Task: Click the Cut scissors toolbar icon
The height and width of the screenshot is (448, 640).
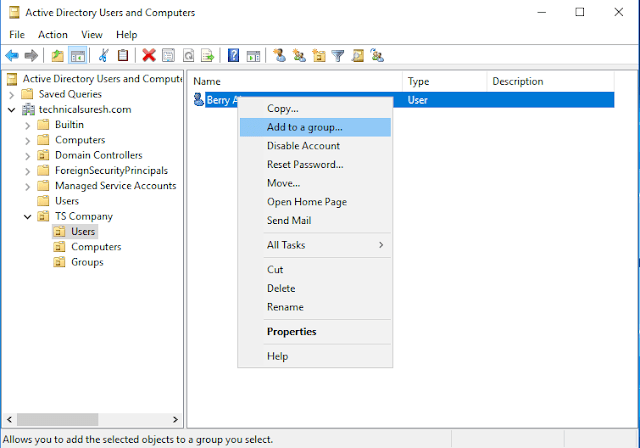Action: pyautogui.click(x=103, y=56)
